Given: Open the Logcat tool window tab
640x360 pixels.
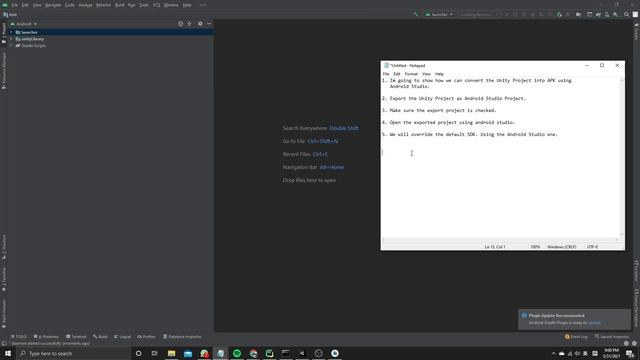Looking at the screenshot, I should pos(122,337).
